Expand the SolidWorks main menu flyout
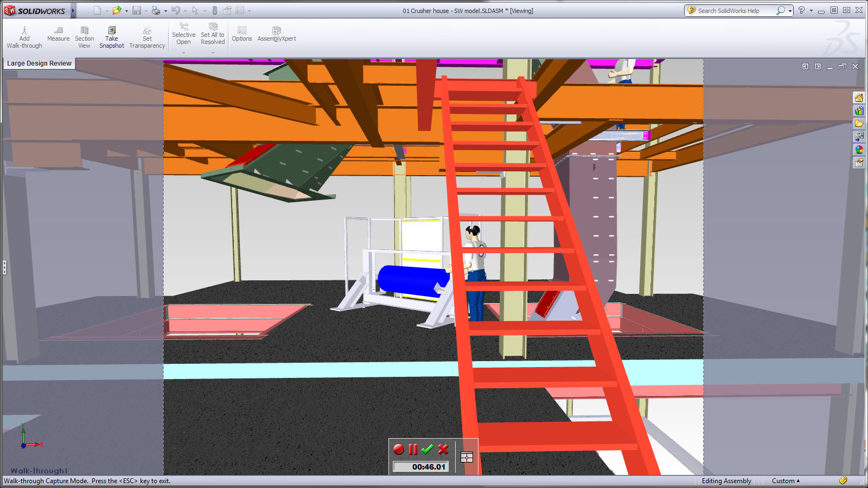The image size is (868, 488). click(x=73, y=10)
